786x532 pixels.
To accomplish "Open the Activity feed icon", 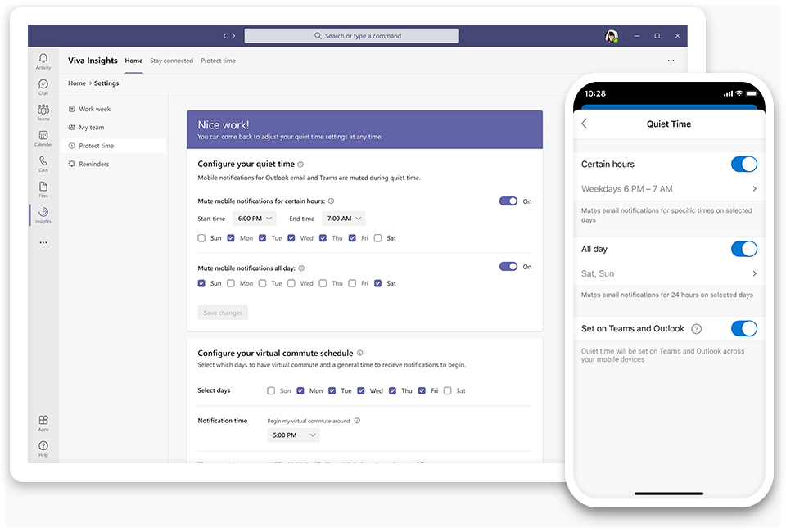I will click(x=43, y=60).
